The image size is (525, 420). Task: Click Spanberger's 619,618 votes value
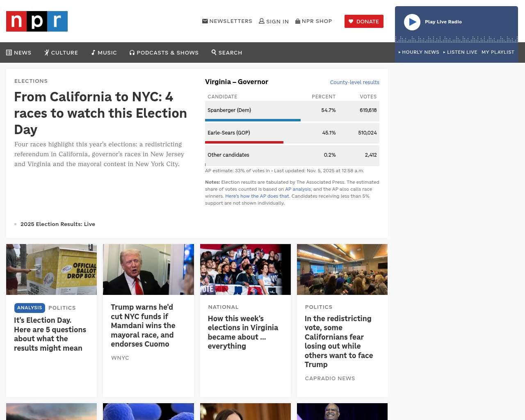click(368, 110)
